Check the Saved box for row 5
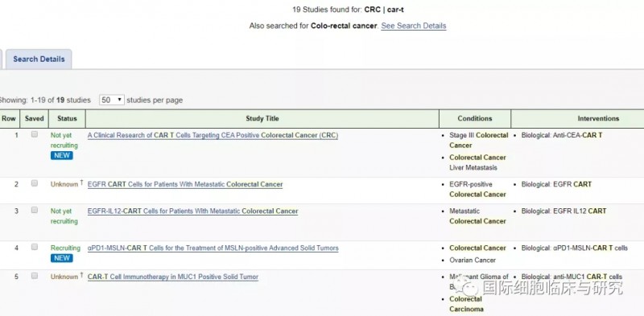Image resolution: width=644 pixels, height=316 pixels. [35, 276]
